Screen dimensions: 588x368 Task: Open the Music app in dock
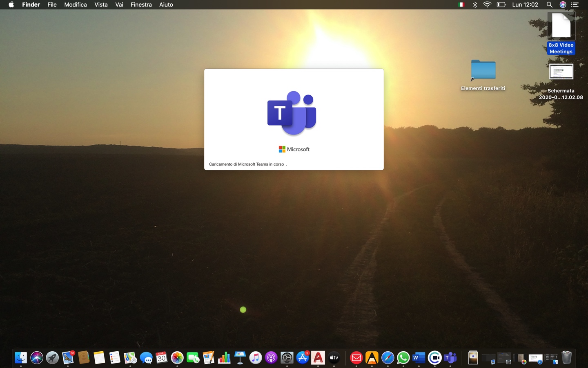point(256,358)
